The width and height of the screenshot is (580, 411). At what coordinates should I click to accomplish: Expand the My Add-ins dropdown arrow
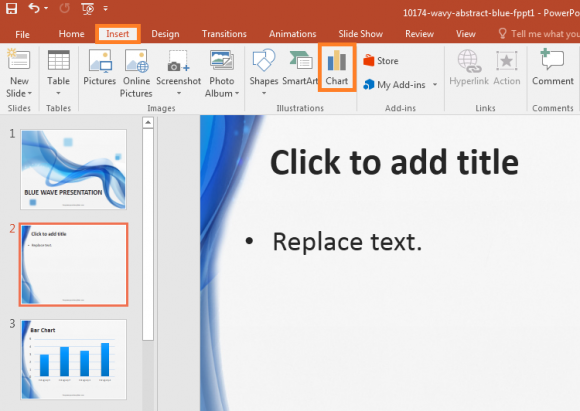coord(435,85)
